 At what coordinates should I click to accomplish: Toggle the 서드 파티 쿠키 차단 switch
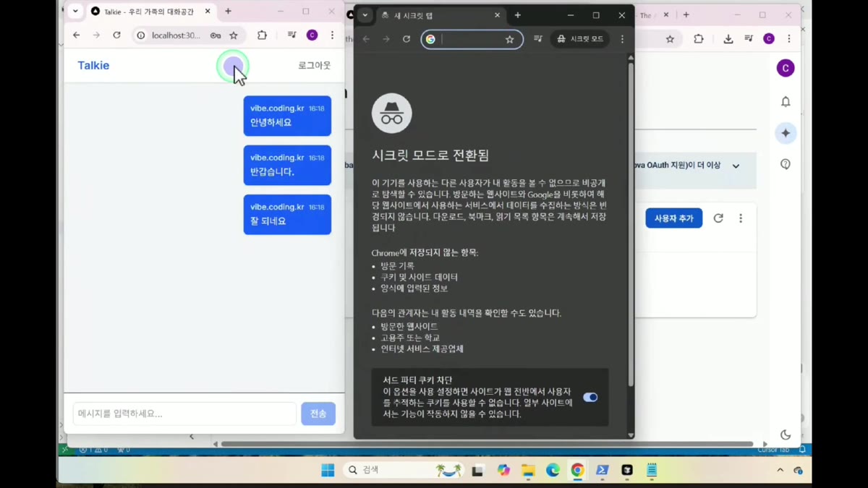pyautogui.click(x=590, y=397)
